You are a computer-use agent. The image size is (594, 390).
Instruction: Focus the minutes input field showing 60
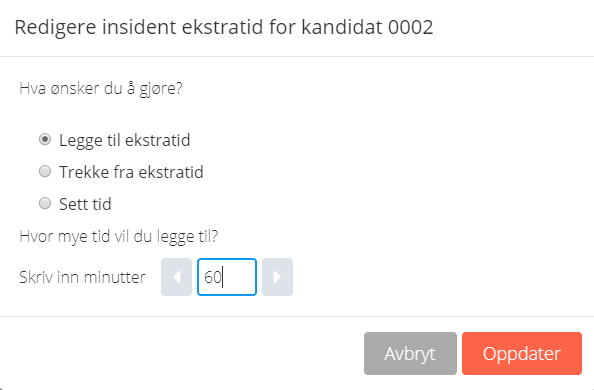click(227, 277)
